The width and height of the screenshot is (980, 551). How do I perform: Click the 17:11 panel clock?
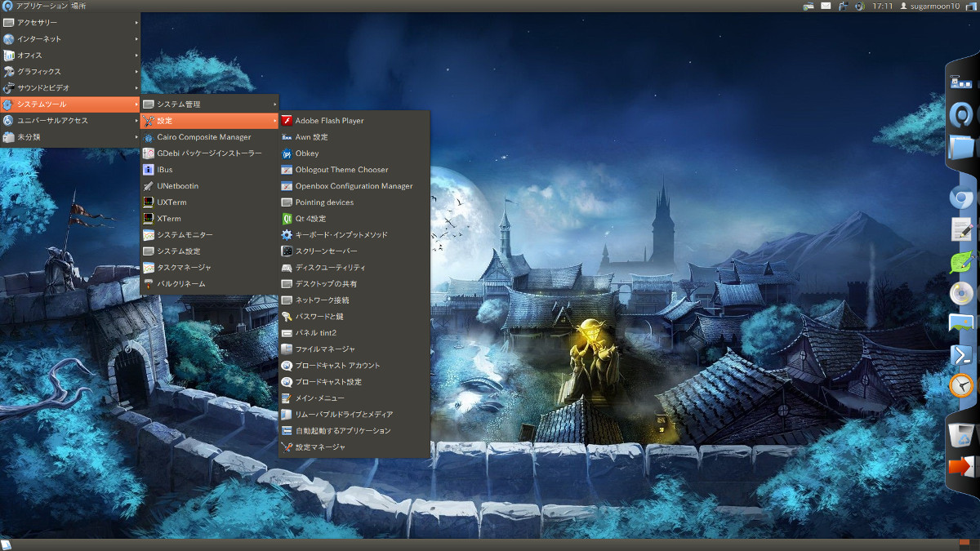click(882, 6)
